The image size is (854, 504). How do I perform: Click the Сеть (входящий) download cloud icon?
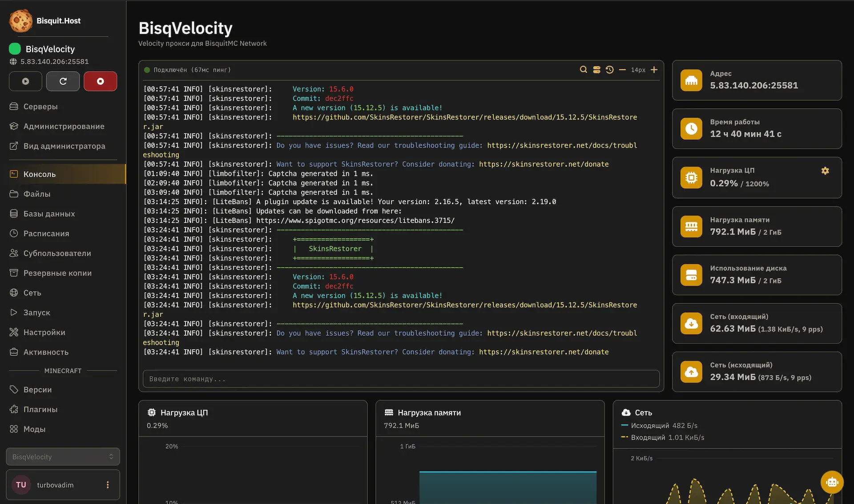691,323
